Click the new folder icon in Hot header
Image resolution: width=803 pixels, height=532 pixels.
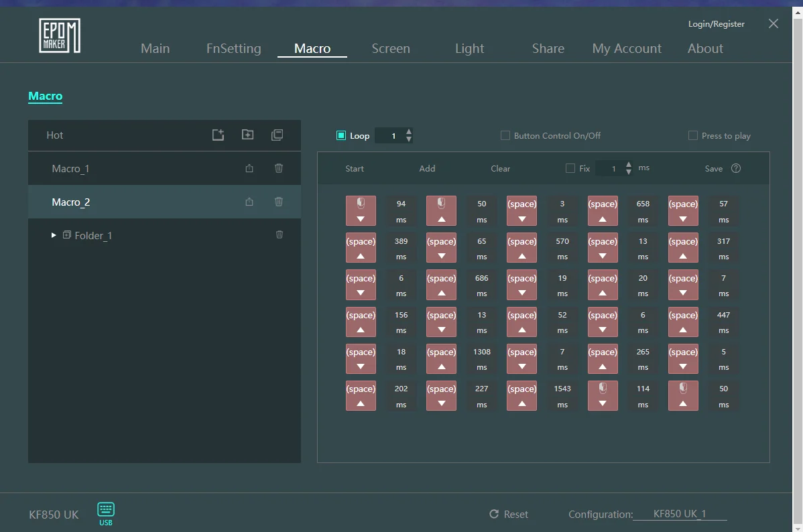click(x=247, y=135)
